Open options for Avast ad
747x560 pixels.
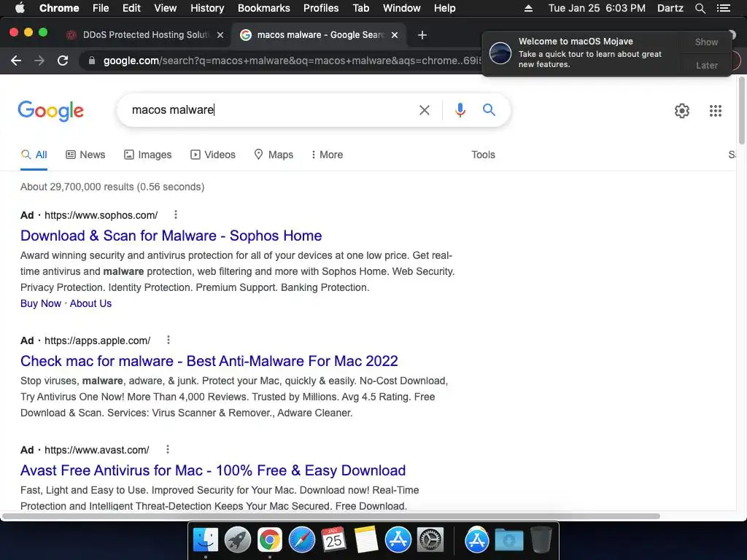pos(167,449)
